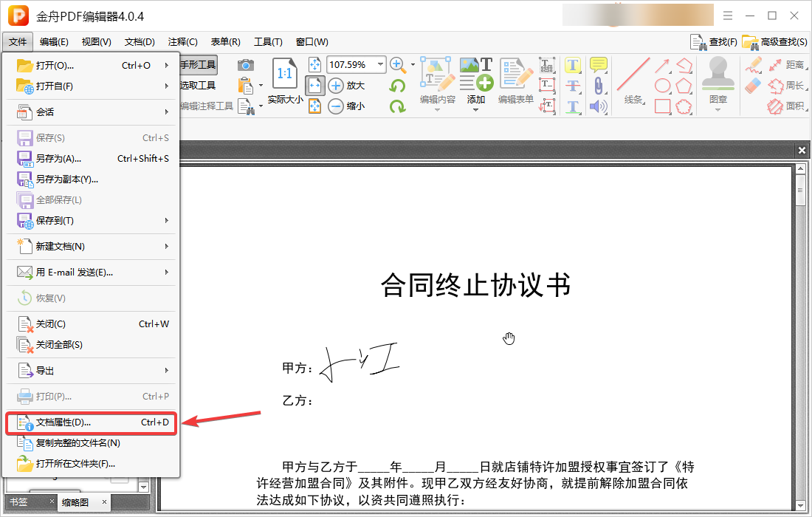Select the fit width page icon
Viewport: 812px width, 517px height.
pos(315,86)
